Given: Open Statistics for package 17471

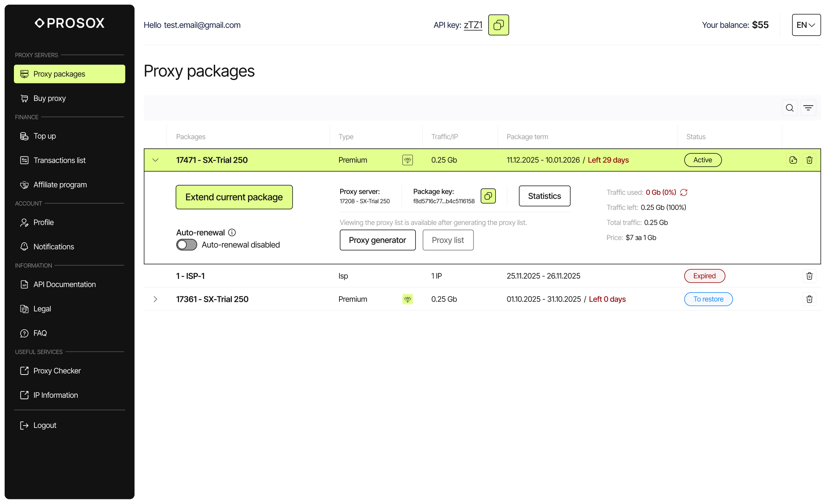Looking at the screenshot, I should (x=544, y=196).
